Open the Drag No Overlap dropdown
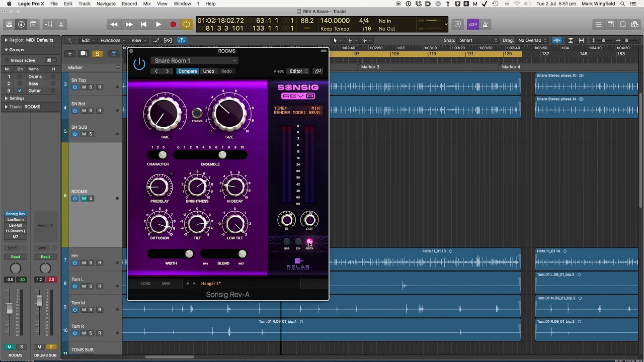The width and height of the screenshot is (644, 362). [x=532, y=40]
